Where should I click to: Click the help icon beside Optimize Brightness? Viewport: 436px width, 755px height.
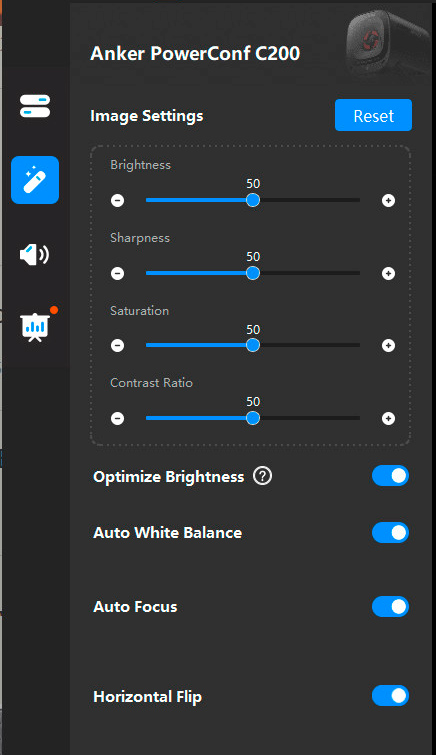(263, 476)
